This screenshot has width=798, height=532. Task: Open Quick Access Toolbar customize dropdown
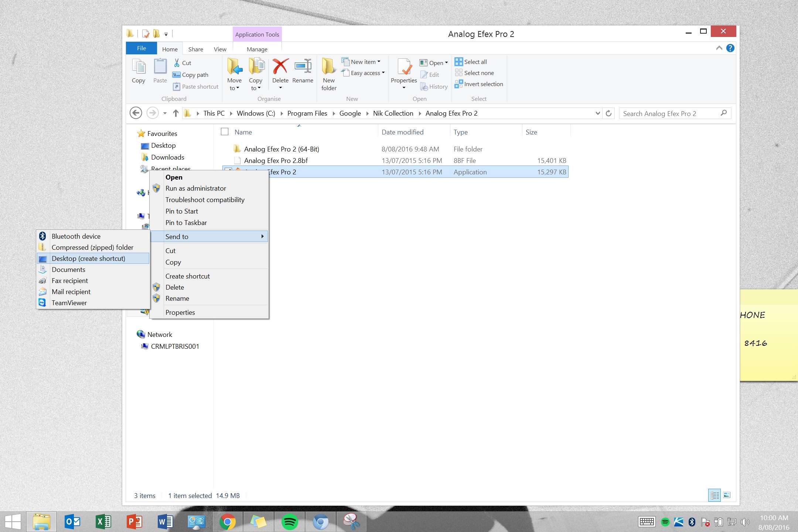166,34
